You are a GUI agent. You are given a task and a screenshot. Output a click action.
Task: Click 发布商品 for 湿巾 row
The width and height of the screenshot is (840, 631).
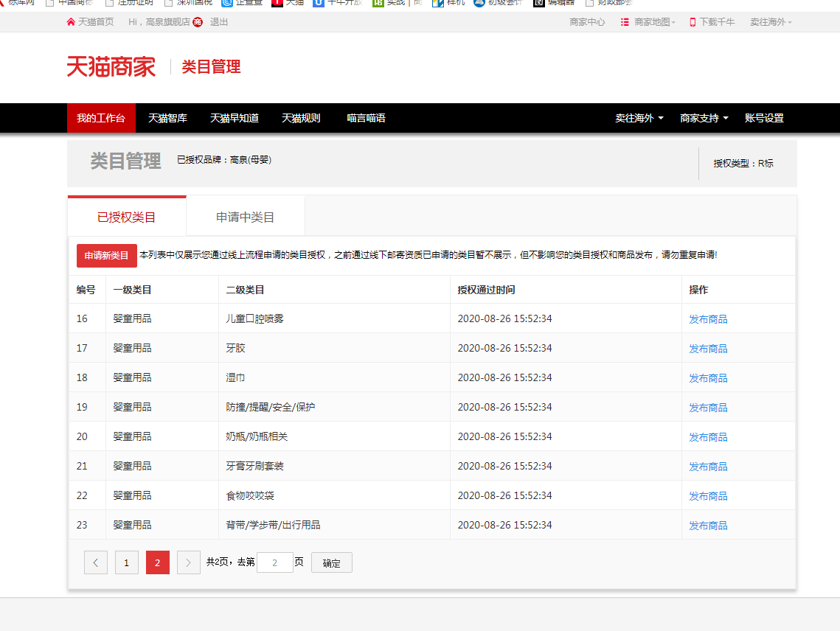[708, 378]
